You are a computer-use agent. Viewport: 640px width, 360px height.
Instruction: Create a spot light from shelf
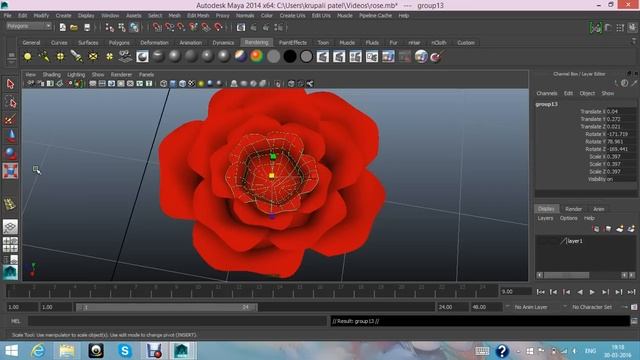click(77, 57)
